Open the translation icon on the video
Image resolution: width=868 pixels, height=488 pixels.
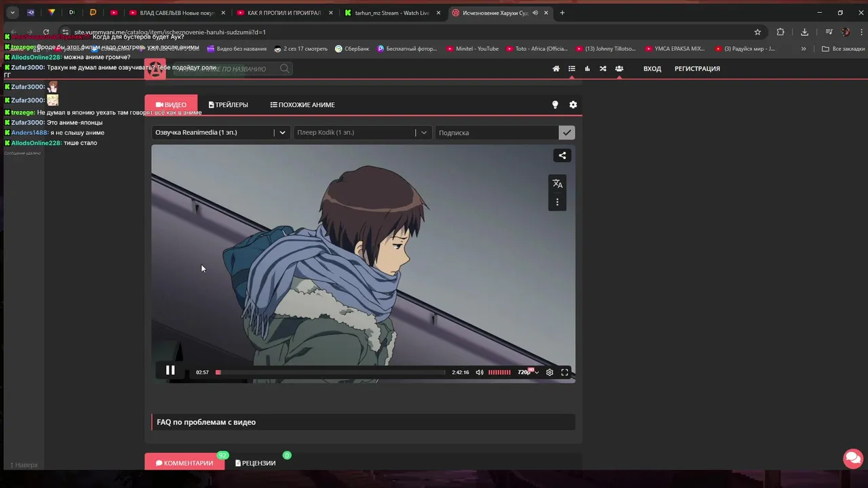[x=557, y=184]
